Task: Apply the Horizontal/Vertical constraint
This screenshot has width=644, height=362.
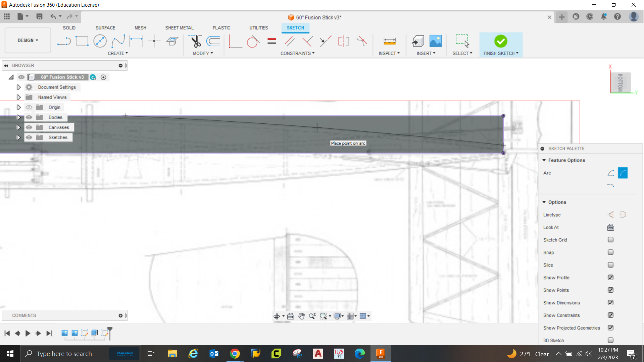Action: coord(235,41)
